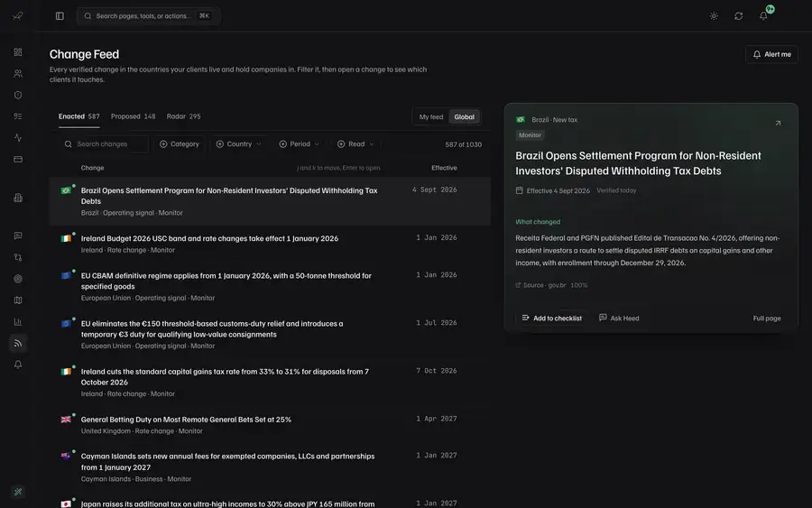Open the bell icon in left sidebar
This screenshot has height=508, width=812.
pyautogui.click(x=18, y=365)
